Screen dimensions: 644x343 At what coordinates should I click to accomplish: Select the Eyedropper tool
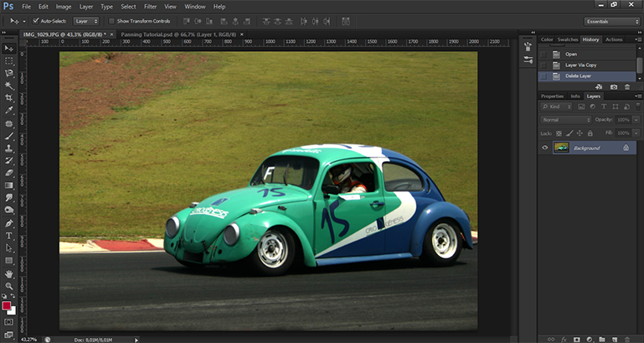tap(9, 110)
